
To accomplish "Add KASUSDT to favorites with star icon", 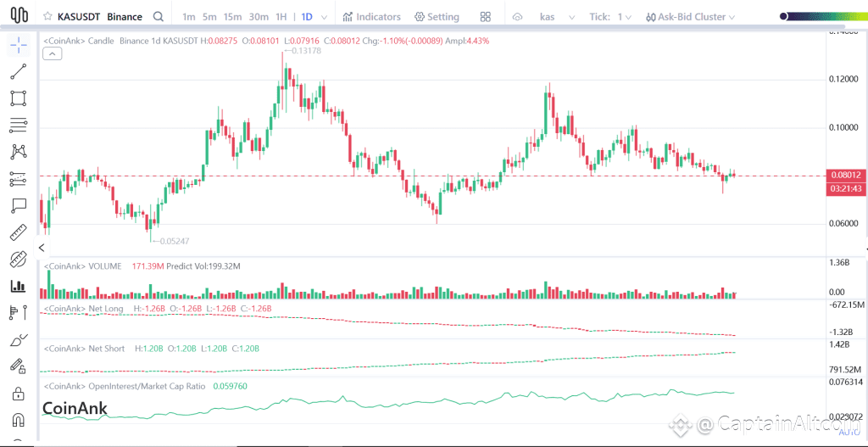I will [x=47, y=17].
